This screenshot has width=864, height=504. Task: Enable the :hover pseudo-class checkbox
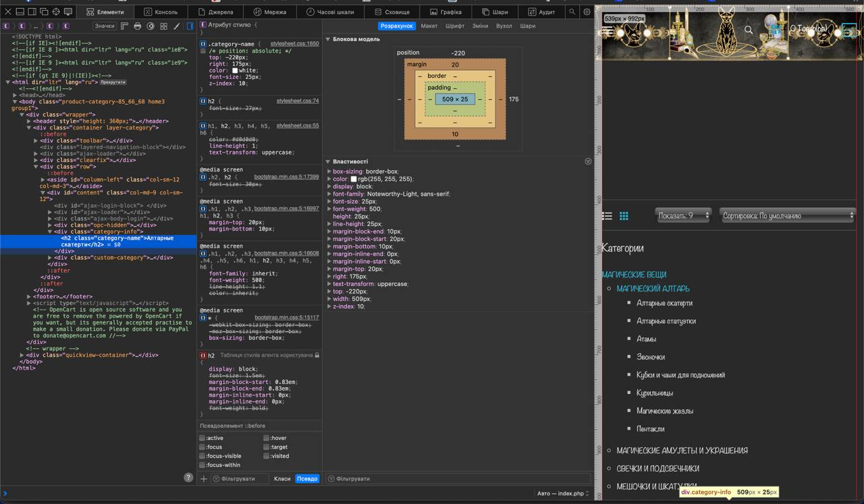266,438
